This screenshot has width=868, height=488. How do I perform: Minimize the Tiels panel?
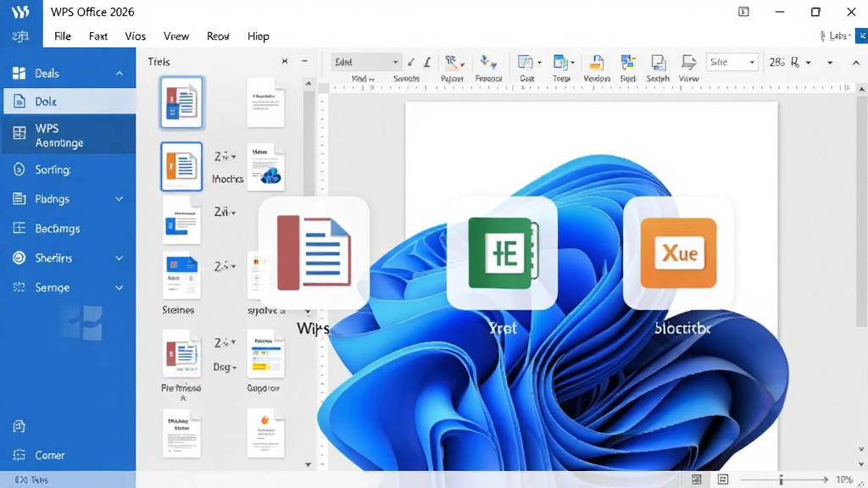pos(304,61)
